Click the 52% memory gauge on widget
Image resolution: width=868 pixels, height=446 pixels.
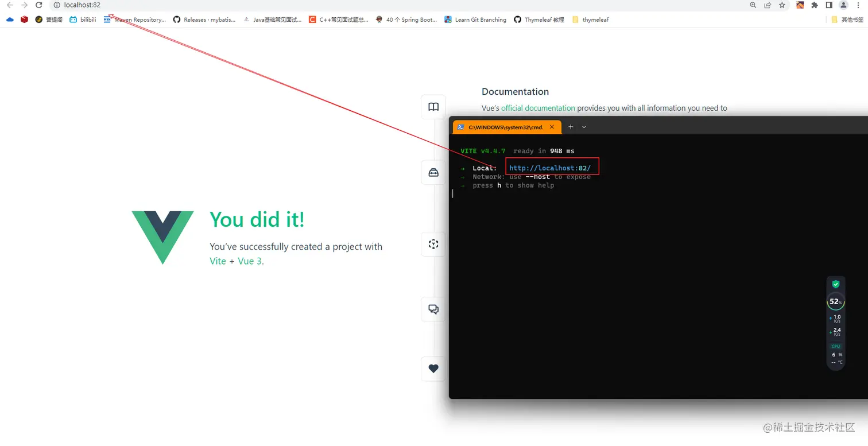836,301
